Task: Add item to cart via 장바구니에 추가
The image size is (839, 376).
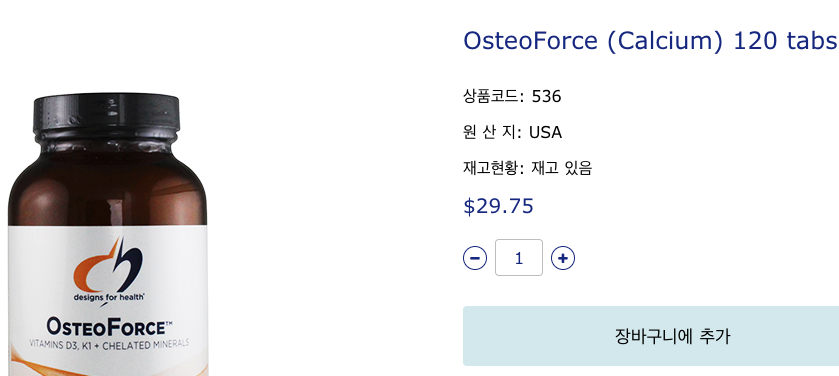Action: tap(651, 336)
